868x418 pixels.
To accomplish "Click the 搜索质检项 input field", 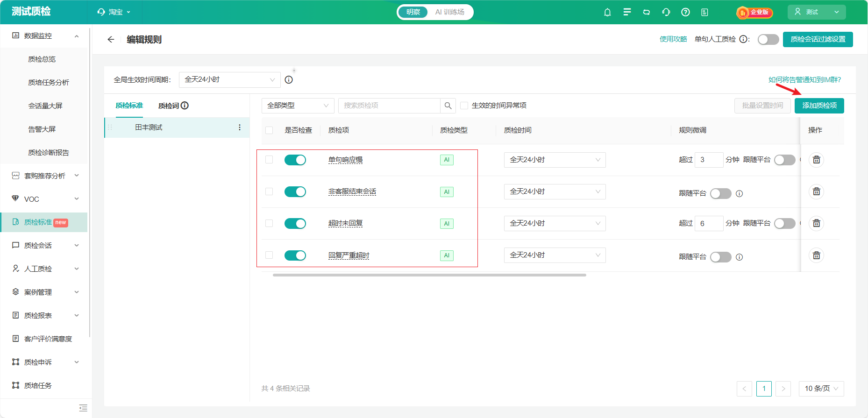I will point(389,106).
